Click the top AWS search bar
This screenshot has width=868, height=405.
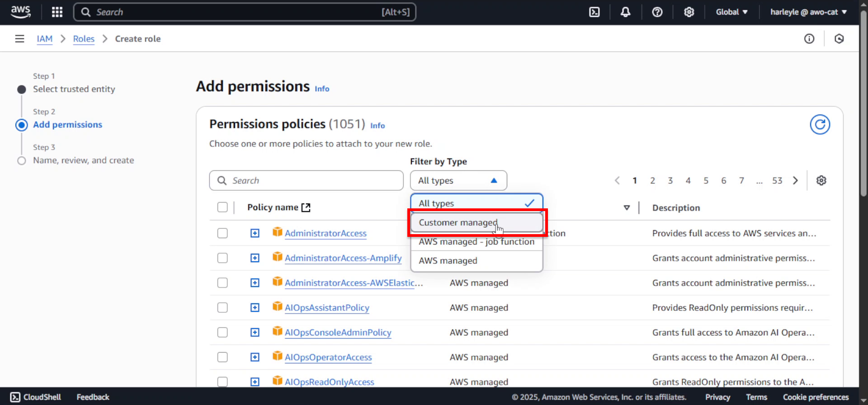(x=245, y=12)
